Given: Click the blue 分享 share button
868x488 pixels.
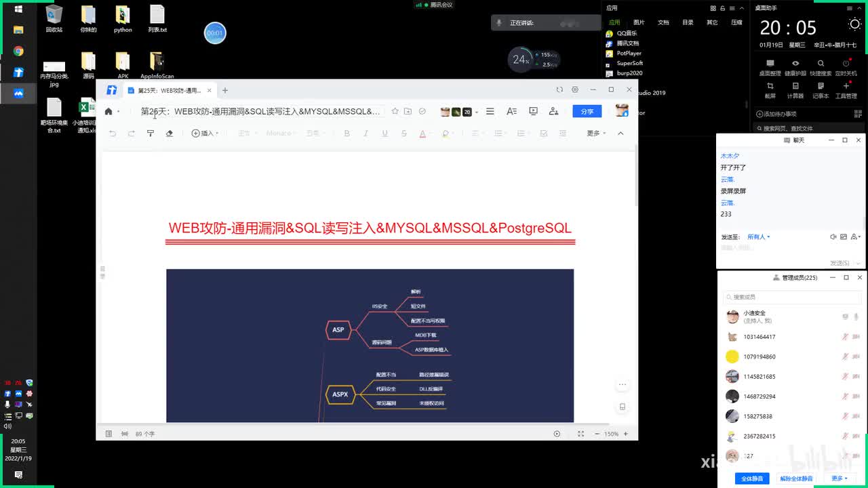Looking at the screenshot, I should pos(587,111).
